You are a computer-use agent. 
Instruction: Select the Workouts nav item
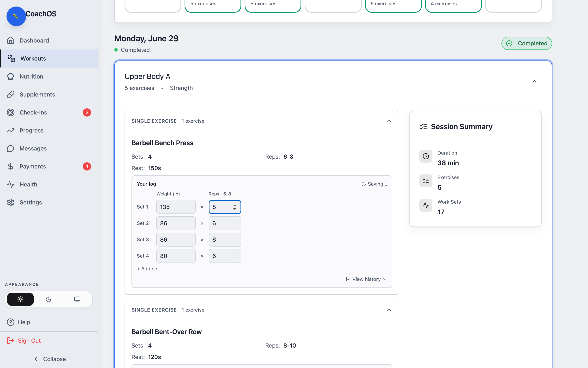(x=49, y=58)
